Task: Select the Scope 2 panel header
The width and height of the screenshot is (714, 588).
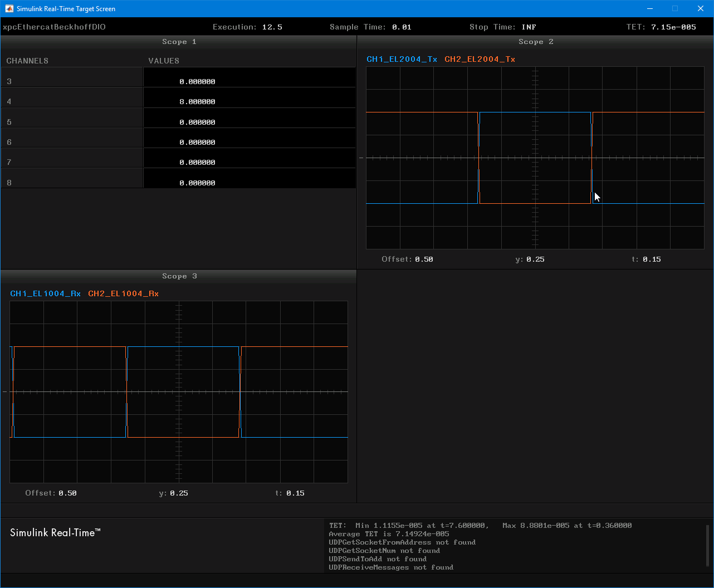Action: coord(535,42)
